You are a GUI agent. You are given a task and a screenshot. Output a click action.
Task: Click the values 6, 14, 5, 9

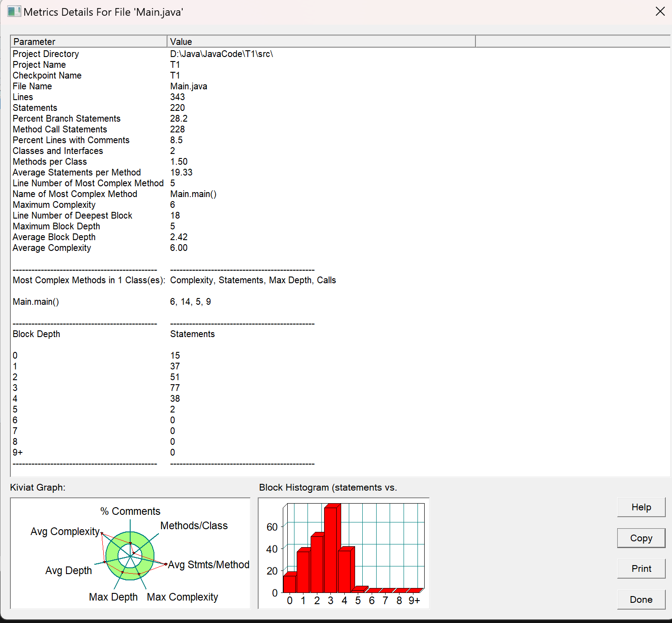(x=190, y=302)
